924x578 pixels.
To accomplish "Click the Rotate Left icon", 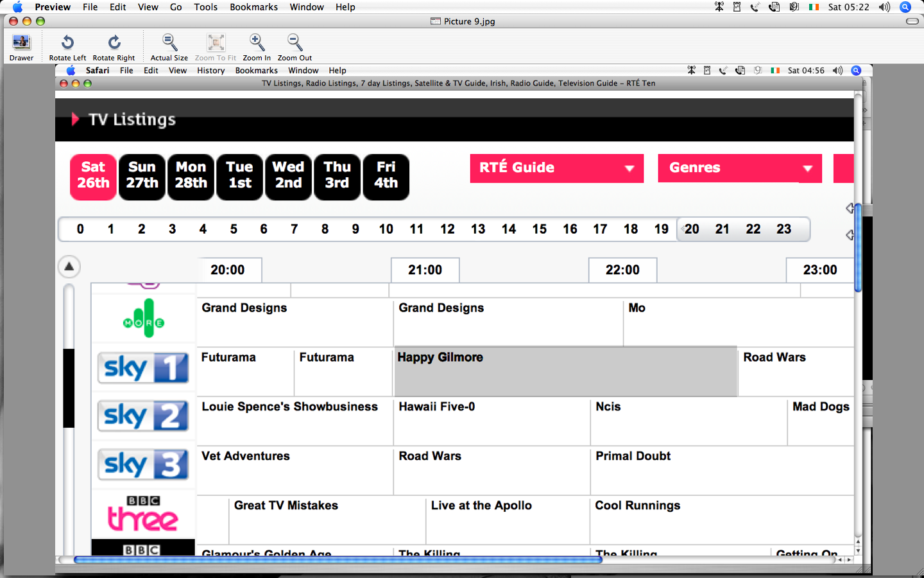I will coord(67,43).
